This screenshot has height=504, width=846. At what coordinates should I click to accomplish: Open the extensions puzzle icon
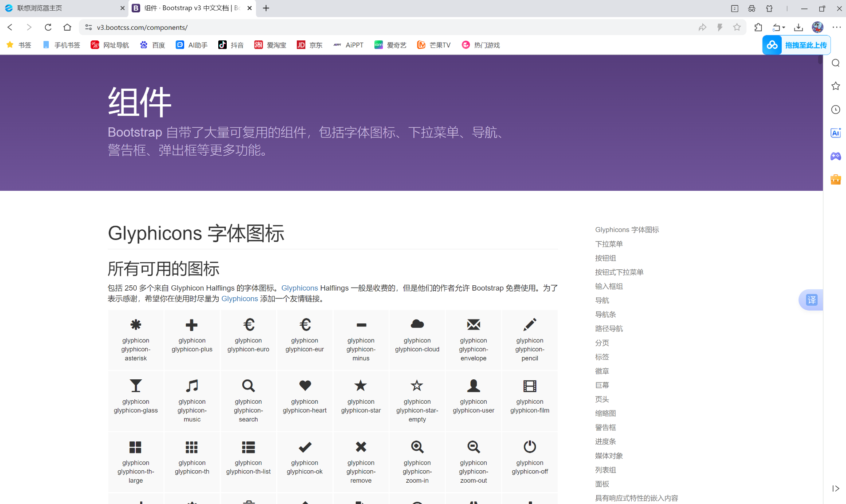[758, 27]
